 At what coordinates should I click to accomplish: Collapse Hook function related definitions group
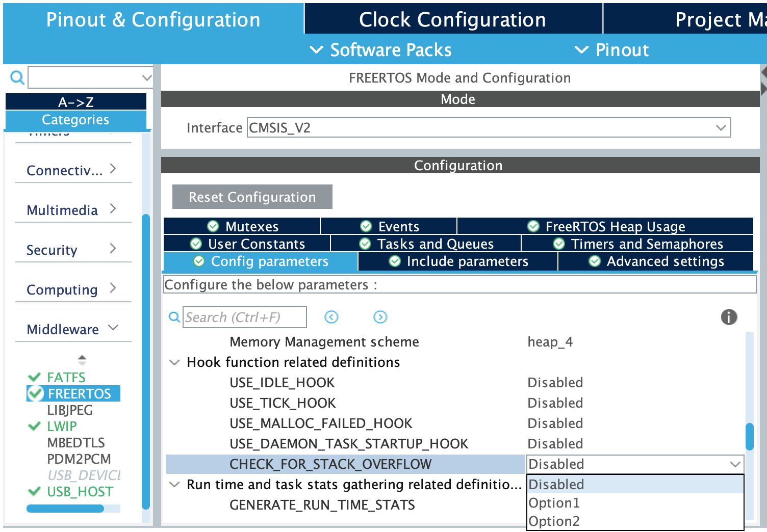174,362
